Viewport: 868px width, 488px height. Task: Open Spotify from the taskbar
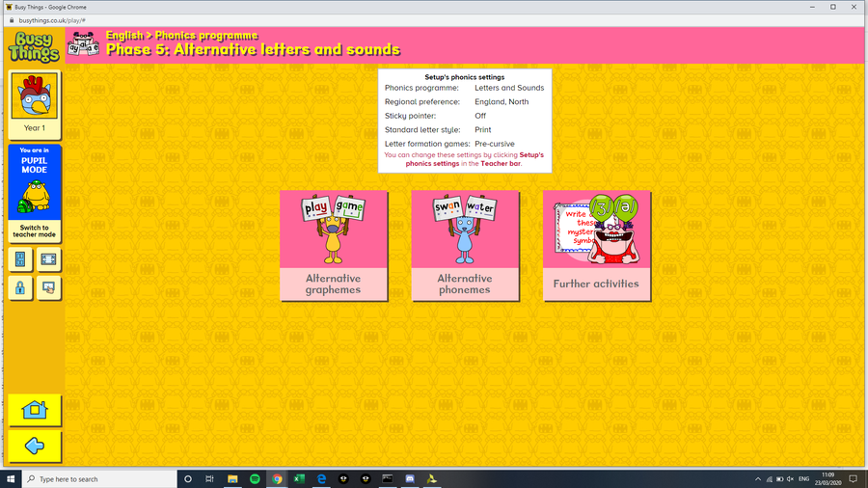tap(255, 478)
